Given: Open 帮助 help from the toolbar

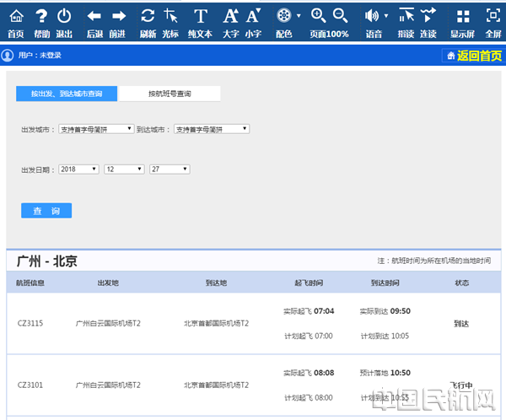Looking at the screenshot, I should click(x=41, y=17).
